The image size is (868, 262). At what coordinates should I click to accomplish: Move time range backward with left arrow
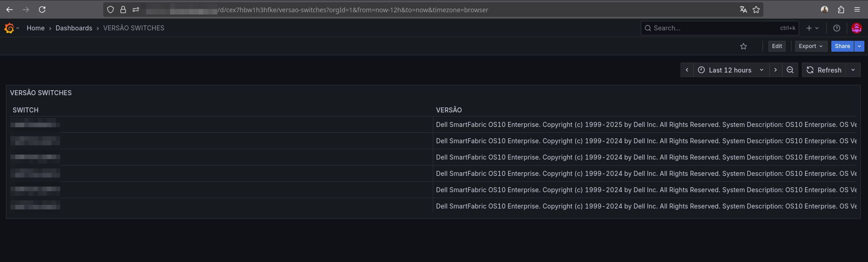[x=687, y=70]
